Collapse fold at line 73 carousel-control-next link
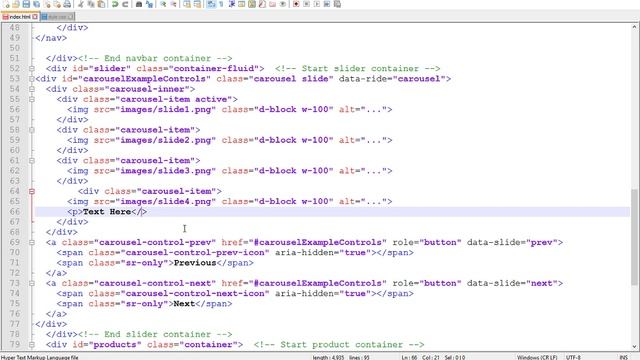Viewport: 640px width, 360px height. [x=32, y=283]
